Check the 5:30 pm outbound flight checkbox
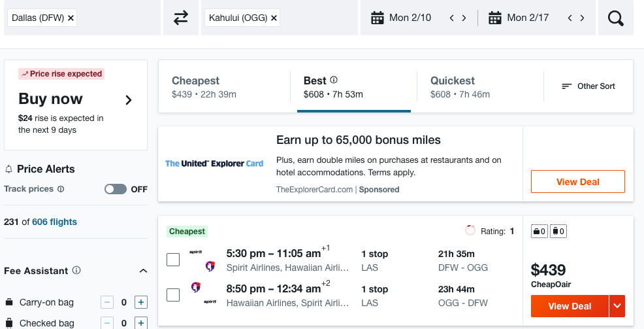Screen dimensions: 644x329 point(173,260)
